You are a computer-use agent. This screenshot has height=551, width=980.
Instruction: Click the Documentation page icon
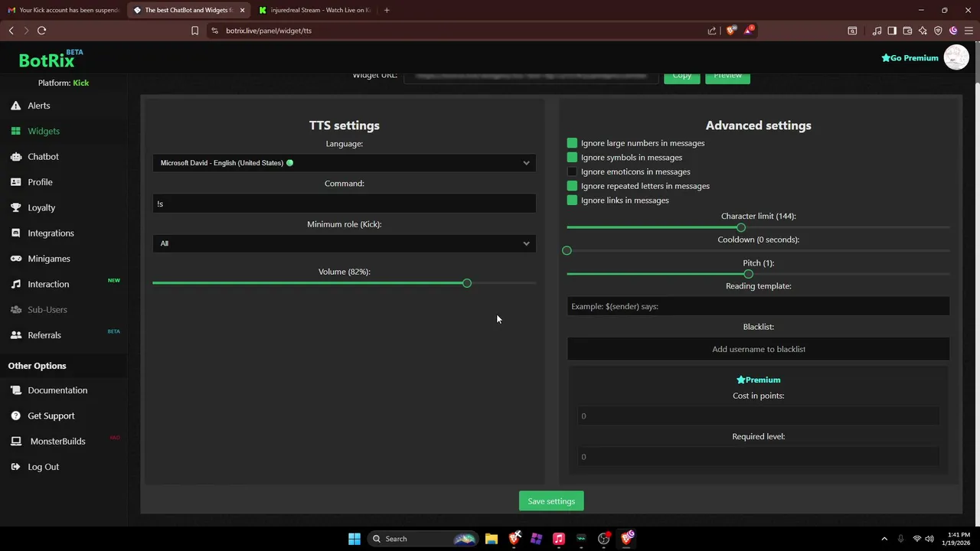point(15,390)
